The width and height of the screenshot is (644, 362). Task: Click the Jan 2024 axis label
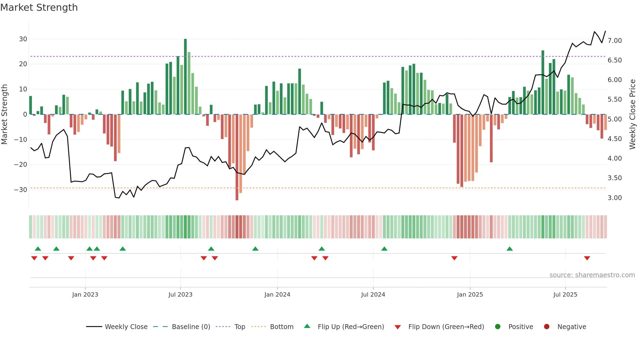tap(277, 294)
